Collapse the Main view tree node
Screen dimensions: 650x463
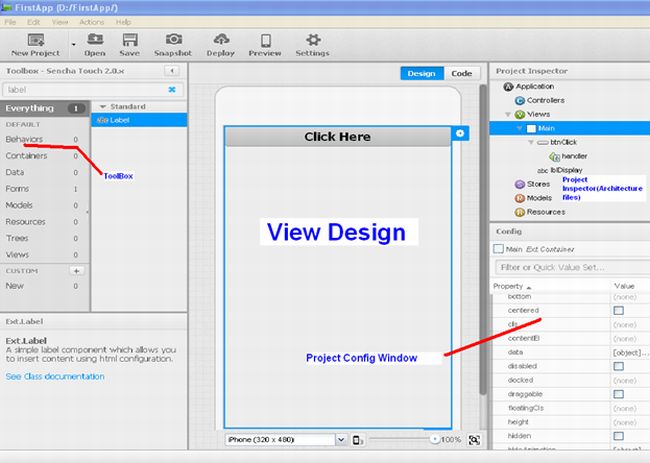[x=519, y=128]
